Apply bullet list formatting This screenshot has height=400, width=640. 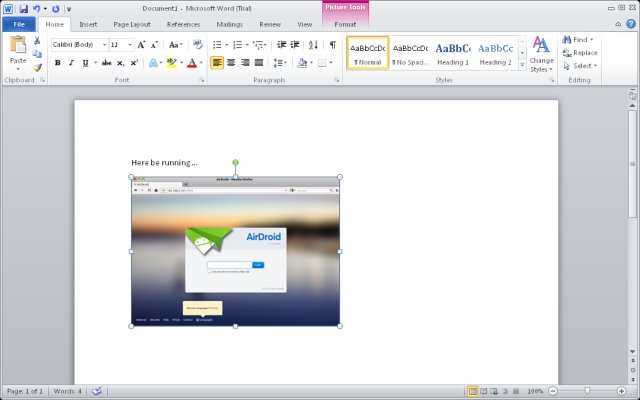[x=218, y=45]
